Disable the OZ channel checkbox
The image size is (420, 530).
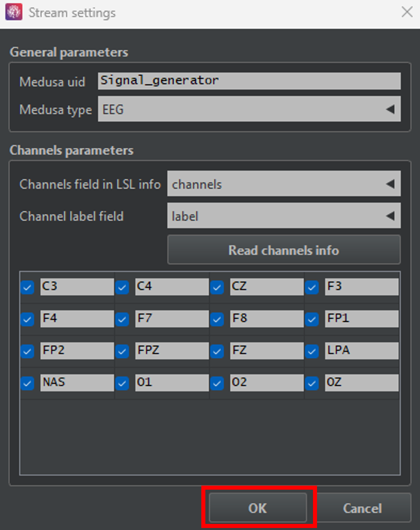[x=312, y=383]
